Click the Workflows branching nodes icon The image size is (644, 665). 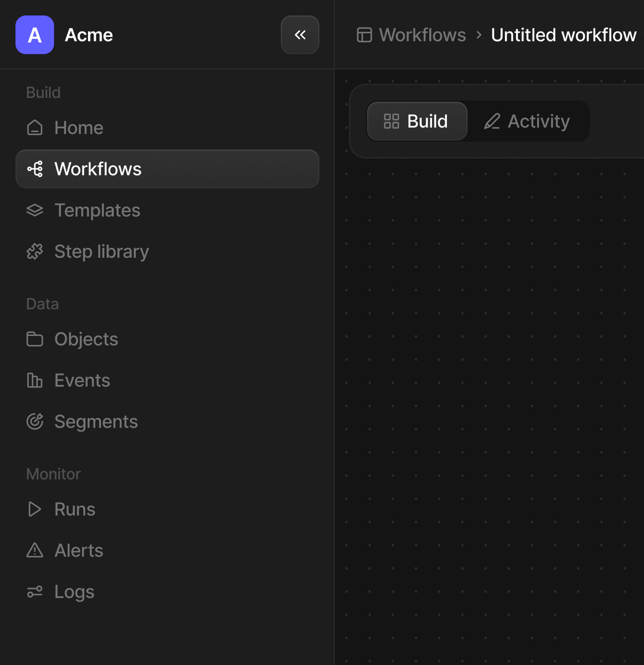(35, 169)
